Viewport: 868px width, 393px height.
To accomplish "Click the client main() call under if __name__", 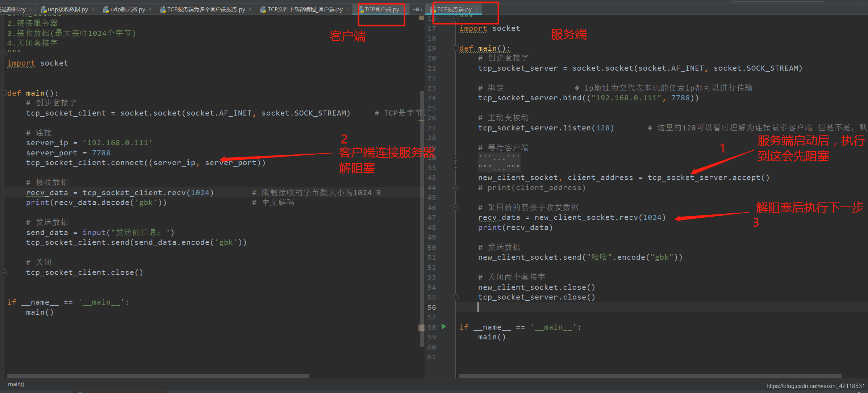I will click(40, 312).
